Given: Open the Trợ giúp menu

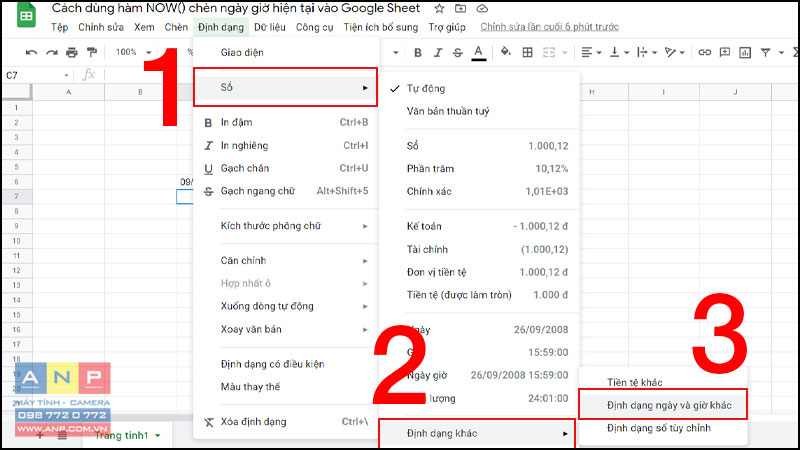Looking at the screenshot, I should [447, 27].
